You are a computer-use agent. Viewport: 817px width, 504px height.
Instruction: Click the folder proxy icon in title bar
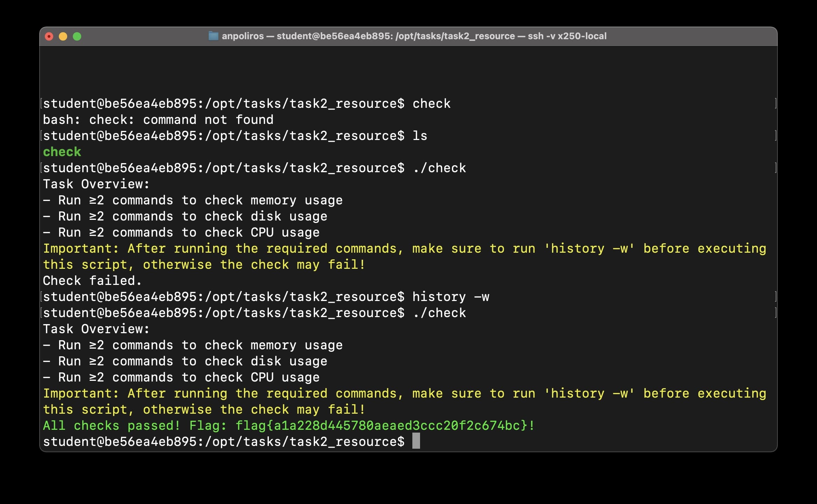[213, 36]
